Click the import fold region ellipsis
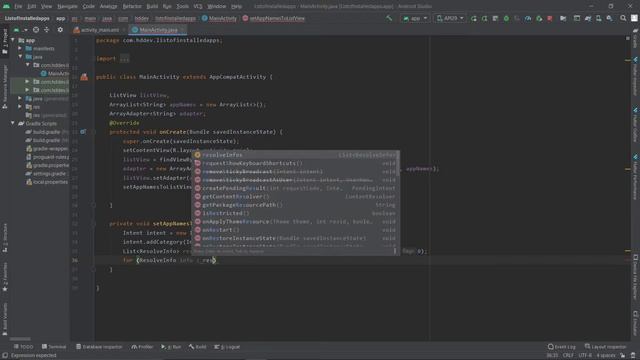640x360 pixels. pyautogui.click(x=124, y=59)
